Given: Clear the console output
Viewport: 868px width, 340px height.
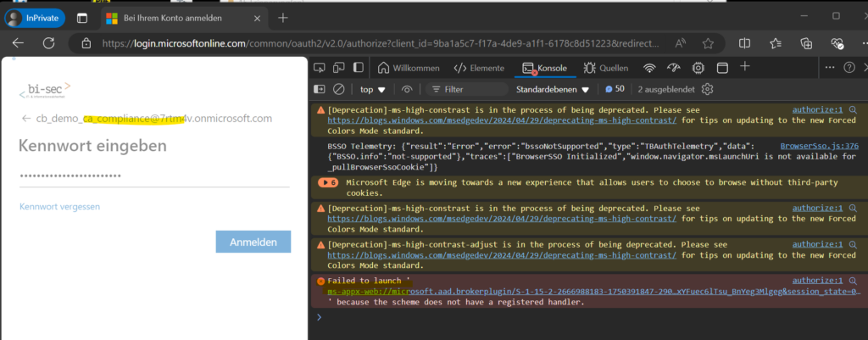Looking at the screenshot, I should [338, 89].
